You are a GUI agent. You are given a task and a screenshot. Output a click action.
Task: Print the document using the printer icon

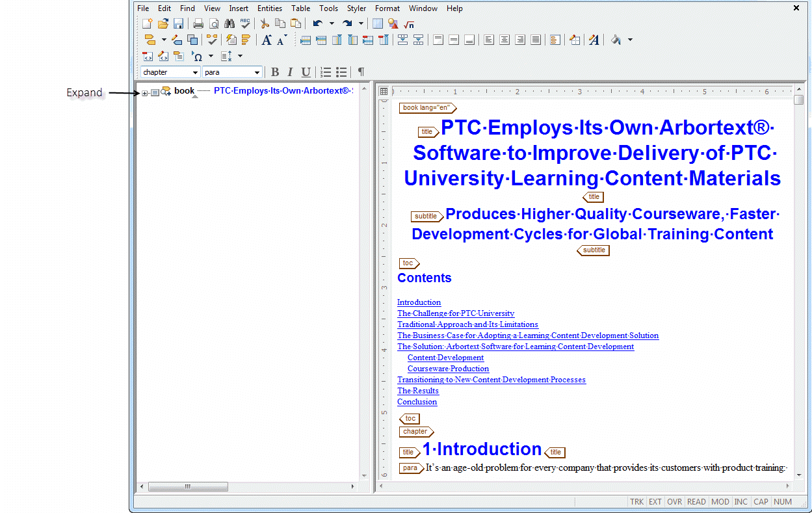198,23
